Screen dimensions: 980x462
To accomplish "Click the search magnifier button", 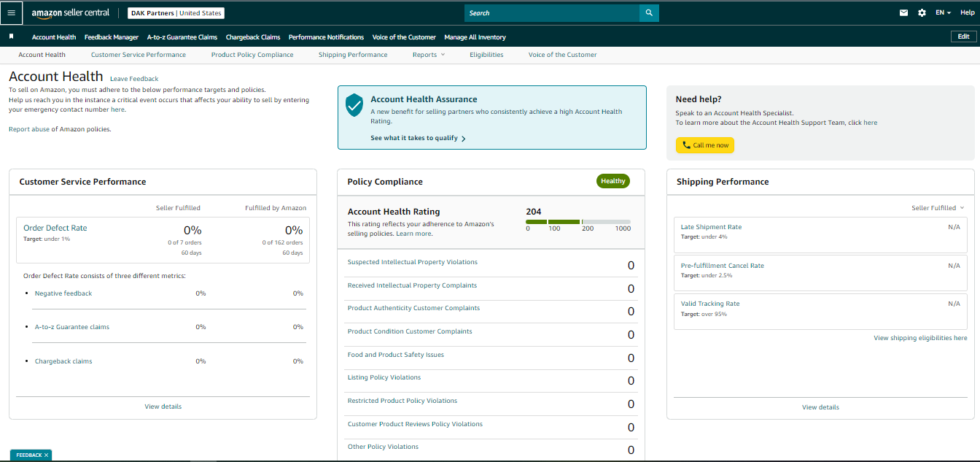I will pyautogui.click(x=649, y=13).
